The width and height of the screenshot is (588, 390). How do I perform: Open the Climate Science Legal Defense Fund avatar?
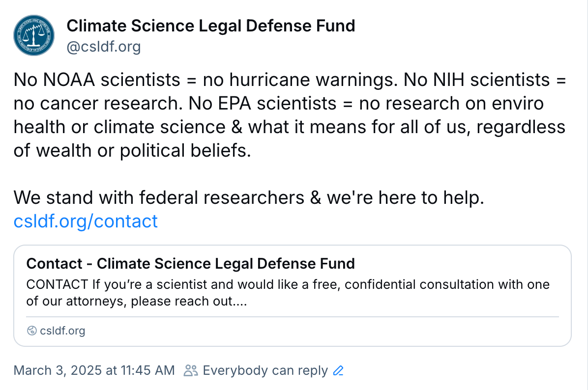click(33, 35)
